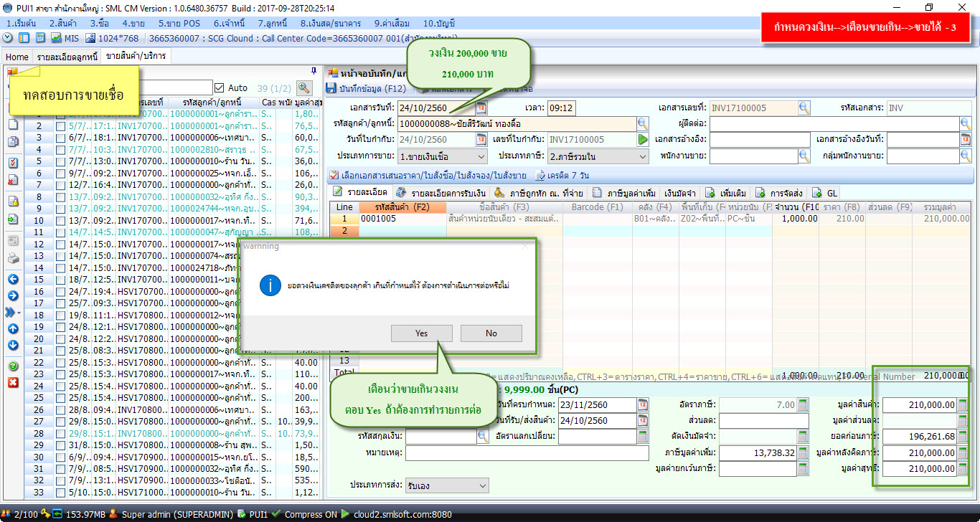This screenshot has height=522, width=980.
Task: Click the magnifier search icon beside Auto
Action: (x=304, y=87)
